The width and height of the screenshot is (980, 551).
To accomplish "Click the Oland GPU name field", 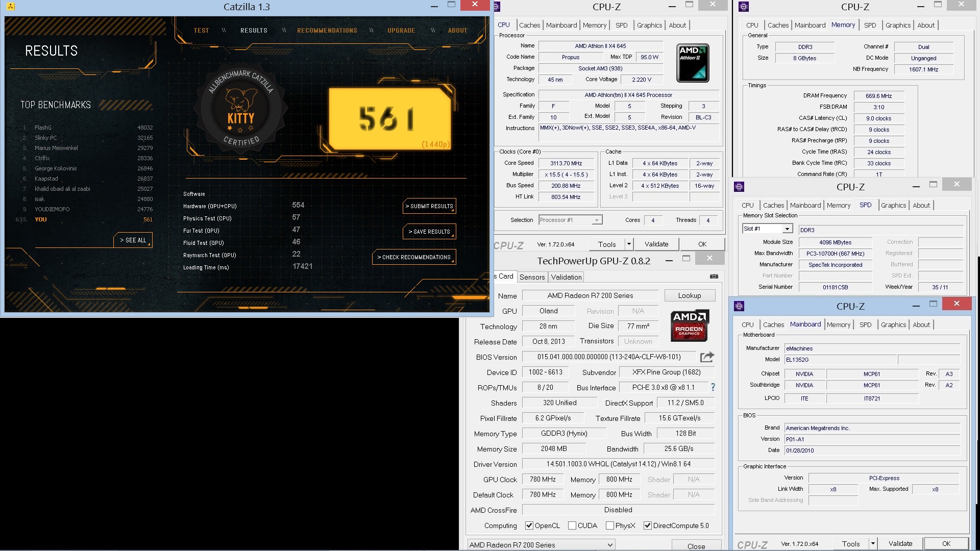I will [x=548, y=311].
